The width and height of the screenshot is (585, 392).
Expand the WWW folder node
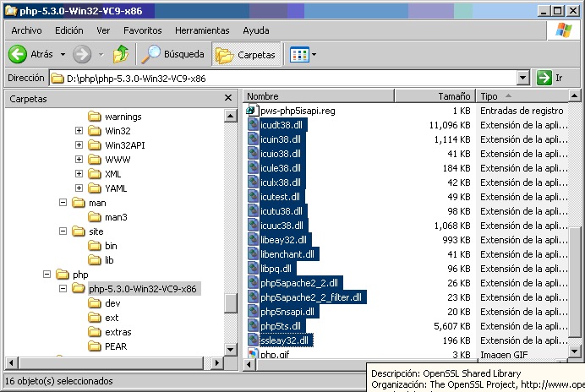79,160
